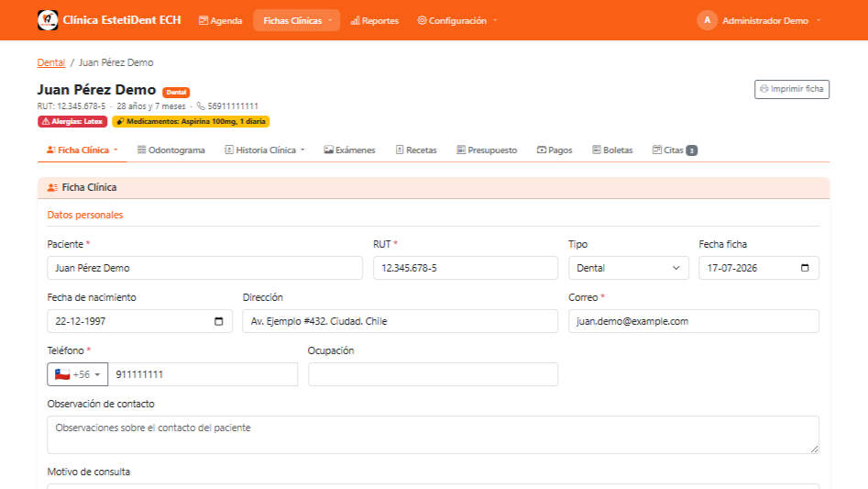The height and width of the screenshot is (489, 868).
Task: Click the Datos personales section heading
Action: click(84, 215)
